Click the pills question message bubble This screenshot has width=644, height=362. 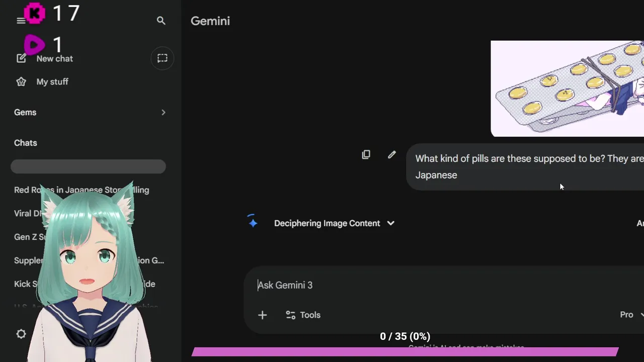click(x=525, y=167)
